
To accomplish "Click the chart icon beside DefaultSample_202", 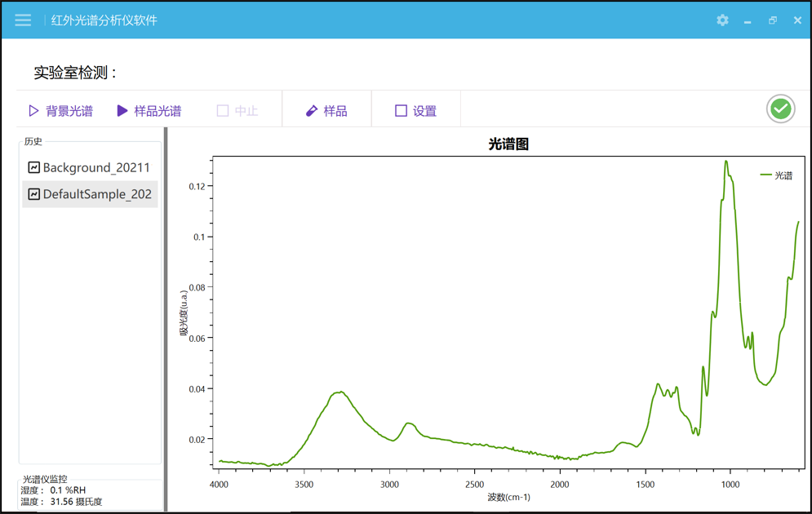I will point(34,194).
